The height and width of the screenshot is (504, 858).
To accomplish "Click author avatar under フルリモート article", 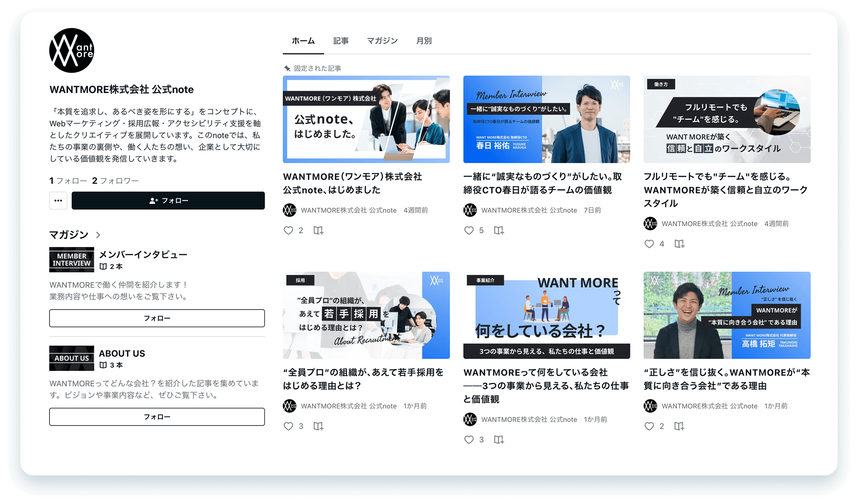I will click(x=650, y=223).
